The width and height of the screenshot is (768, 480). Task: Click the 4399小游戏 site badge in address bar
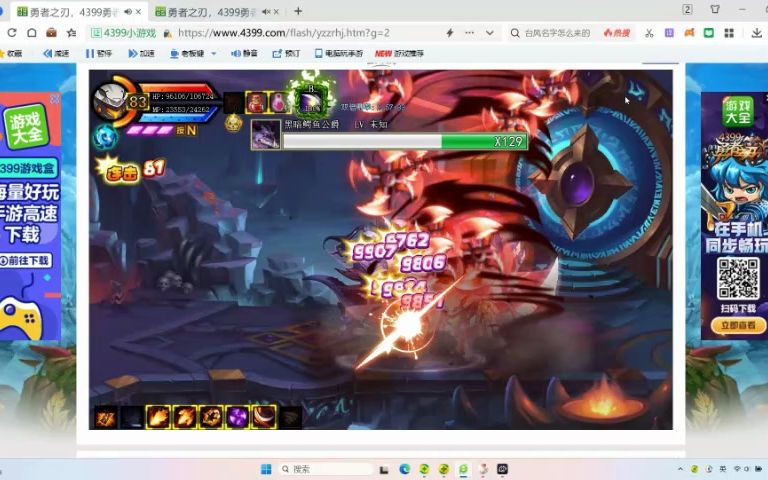coord(124,33)
